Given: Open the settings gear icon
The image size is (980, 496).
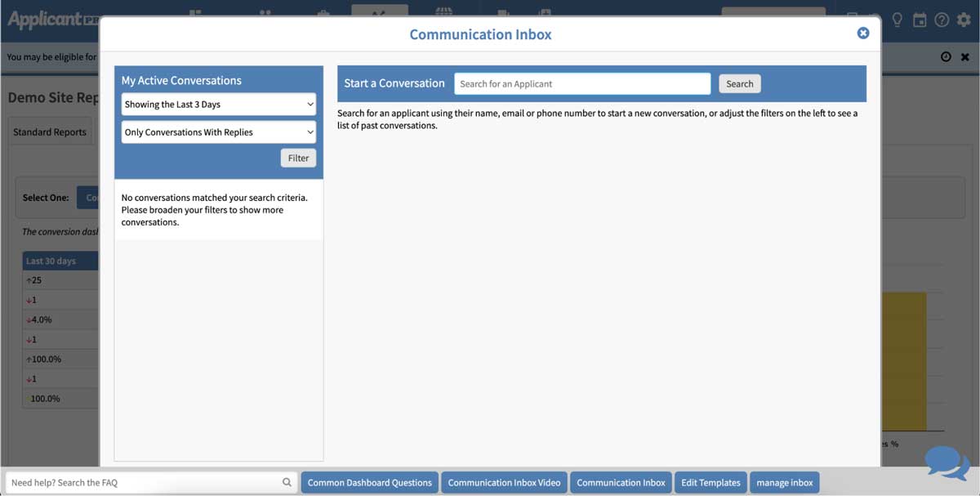Looking at the screenshot, I should [x=964, y=20].
